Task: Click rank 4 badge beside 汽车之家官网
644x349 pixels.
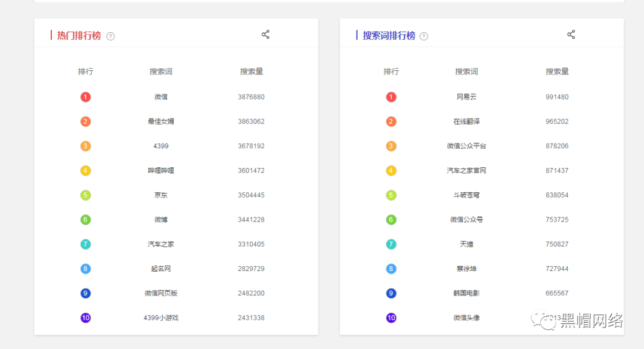Action: (x=391, y=170)
